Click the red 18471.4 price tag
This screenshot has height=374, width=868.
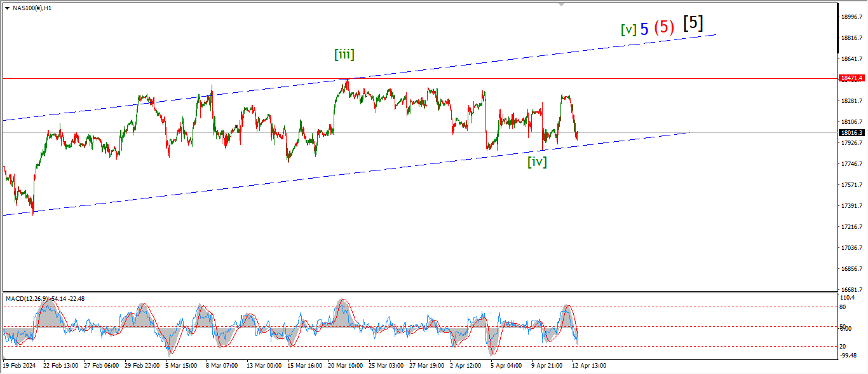click(x=851, y=78)
